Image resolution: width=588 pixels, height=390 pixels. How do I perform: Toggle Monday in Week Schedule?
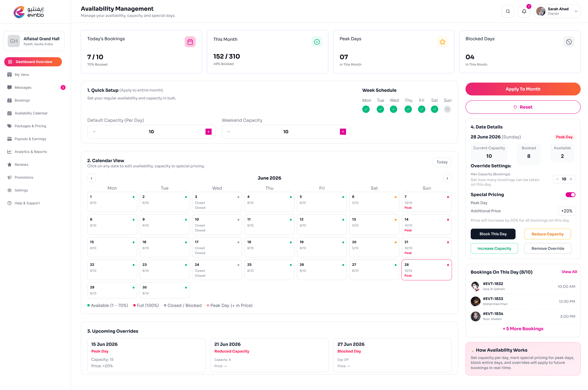[366, 109]
